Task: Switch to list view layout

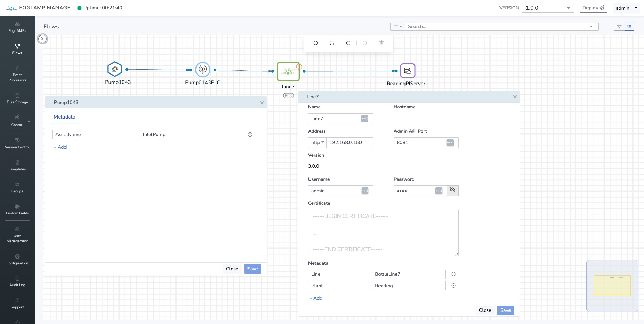Action: pyautogui.click(x=629, y=27)
